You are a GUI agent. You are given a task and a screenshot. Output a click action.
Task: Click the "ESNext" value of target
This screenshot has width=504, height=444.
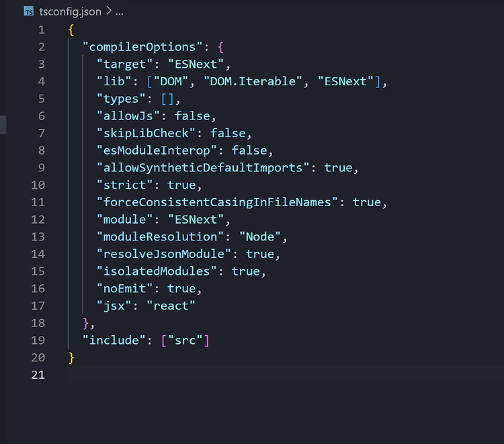[x=196, y=64]
